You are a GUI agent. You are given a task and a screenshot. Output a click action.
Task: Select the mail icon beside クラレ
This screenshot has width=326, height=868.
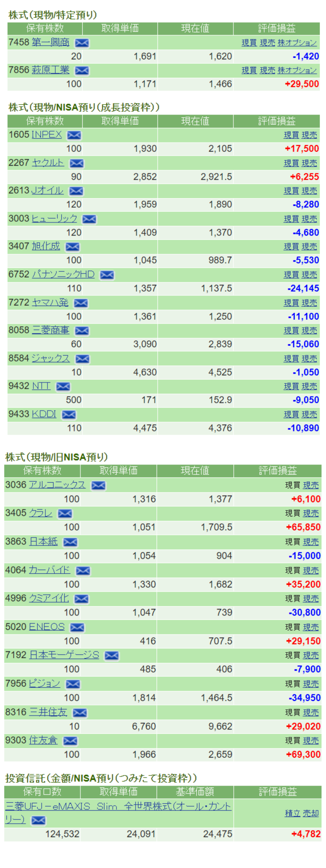[65, 513]
